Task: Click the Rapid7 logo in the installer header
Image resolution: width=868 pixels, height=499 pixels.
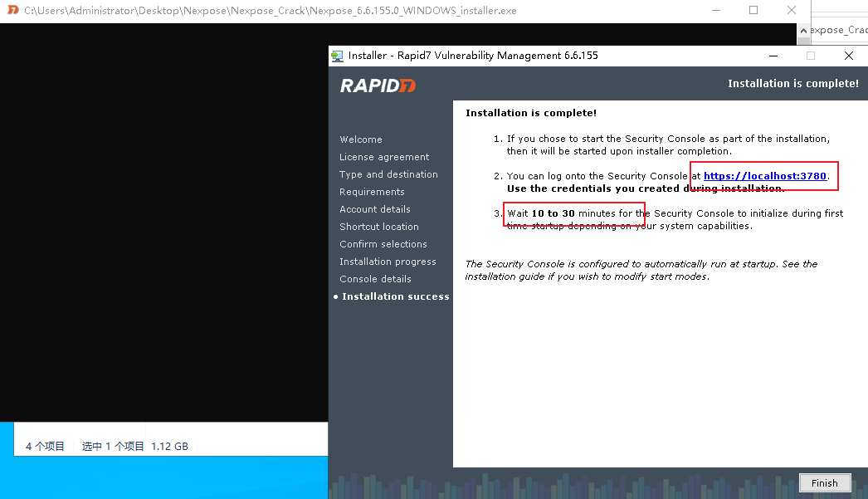Action: coord(378,86)
